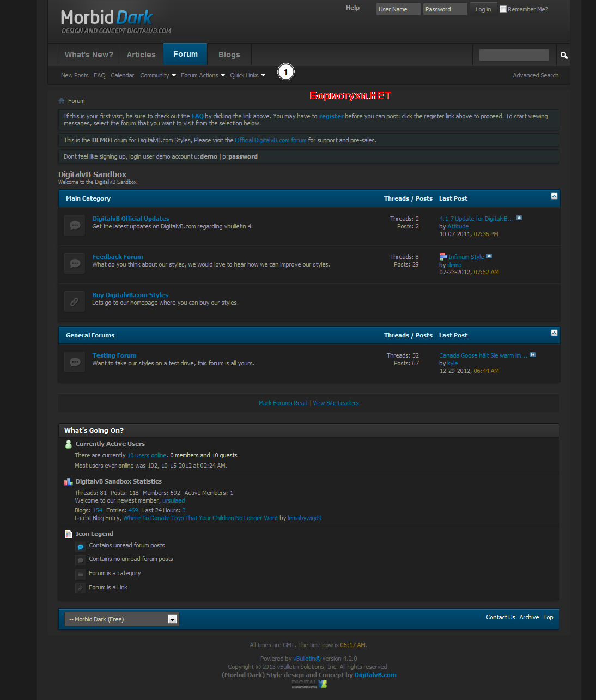Open the Buy DigitalvB.com Styles link
This screenshot has width=596, height=700.
coord(130,295)
